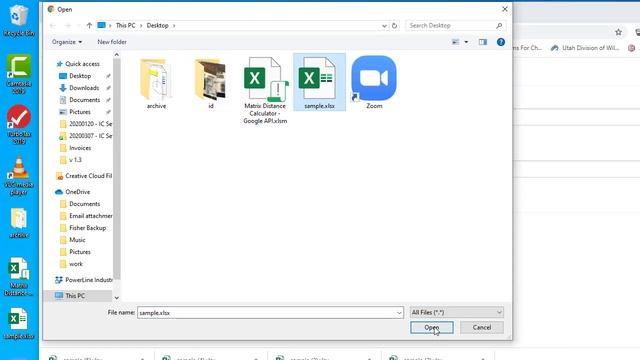Select OneDrive in navigation pane
This screenshot has width=640, height=360.
[x=78, y=192]
